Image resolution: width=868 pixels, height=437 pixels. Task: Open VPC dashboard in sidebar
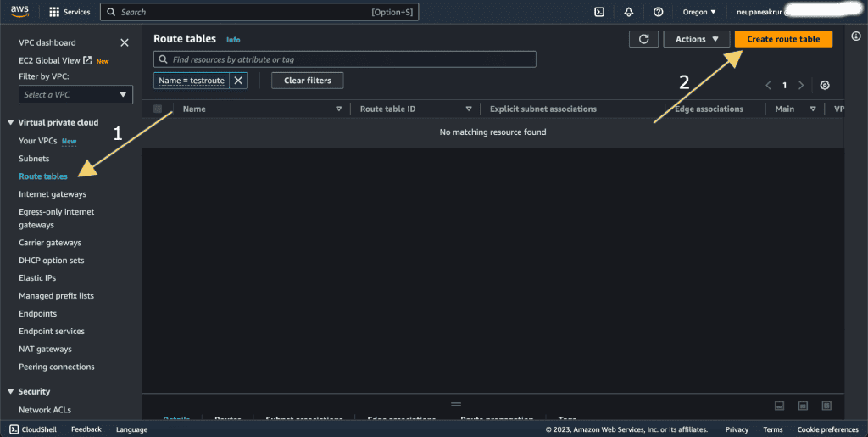(47, 42)
